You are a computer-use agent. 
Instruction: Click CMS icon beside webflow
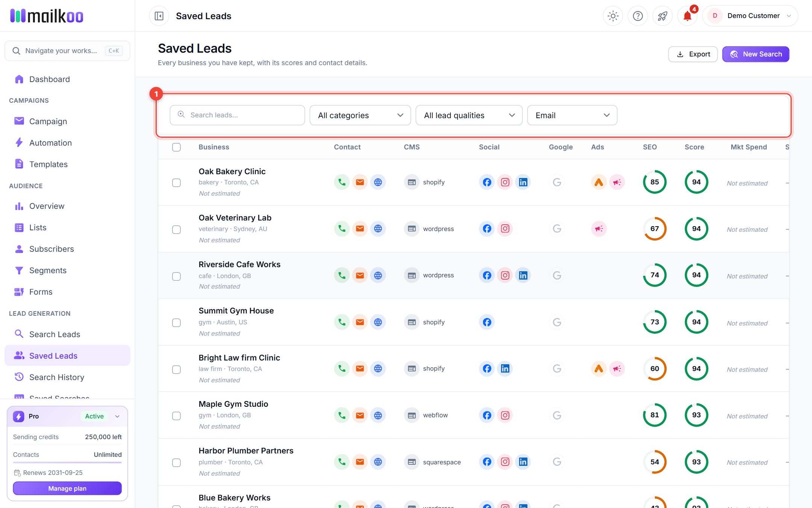click(x=412, y=415)
